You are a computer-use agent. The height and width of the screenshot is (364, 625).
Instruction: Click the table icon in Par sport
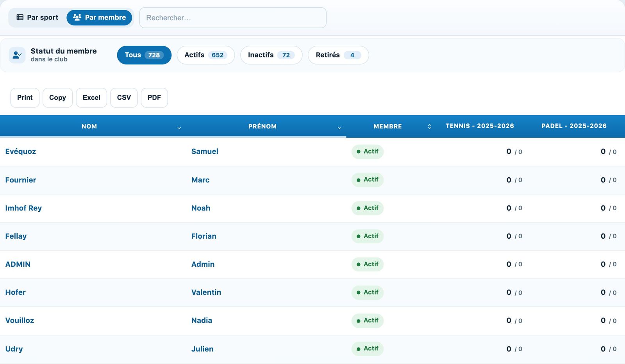[20, 18]
